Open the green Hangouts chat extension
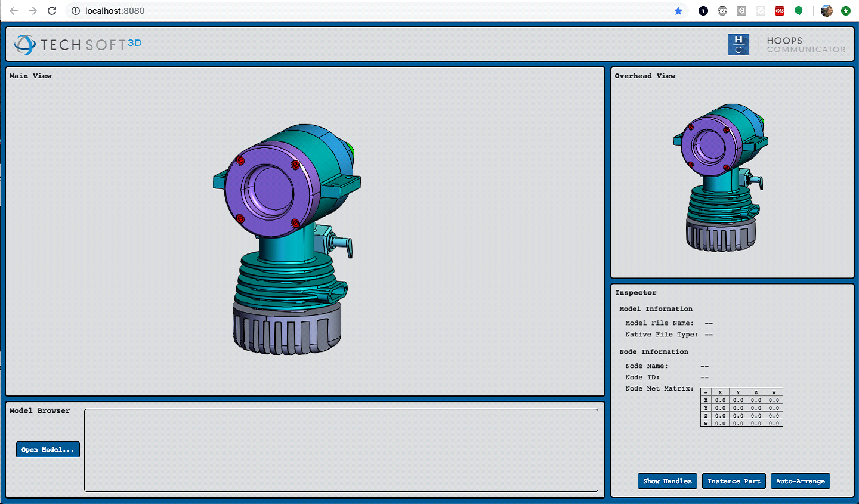The image size is (859, 504). (799, 11)
